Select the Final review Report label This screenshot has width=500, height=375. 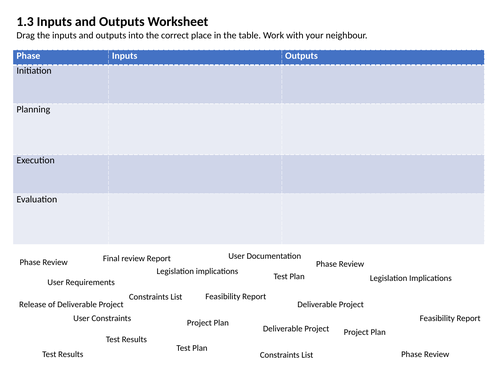point(136,259)
